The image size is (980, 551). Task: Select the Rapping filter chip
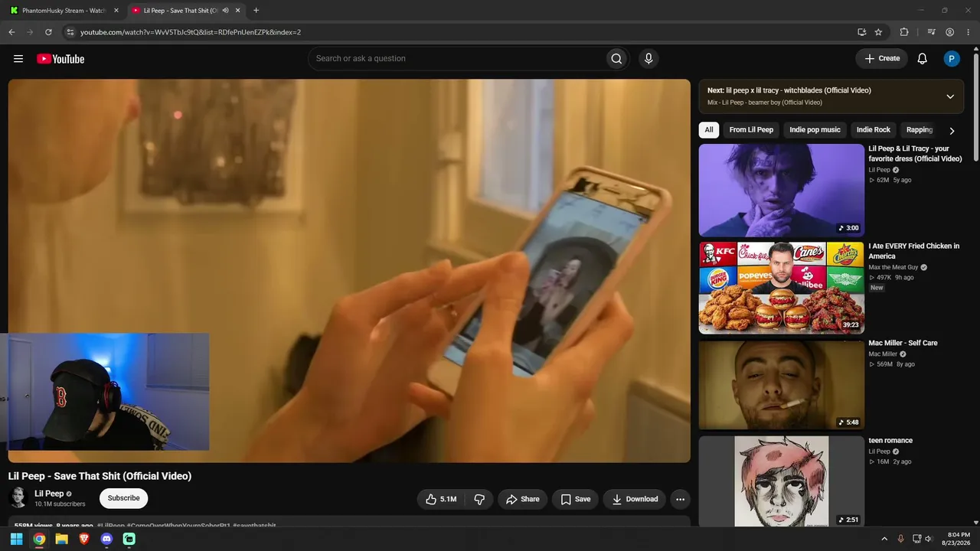click(920, 130)
